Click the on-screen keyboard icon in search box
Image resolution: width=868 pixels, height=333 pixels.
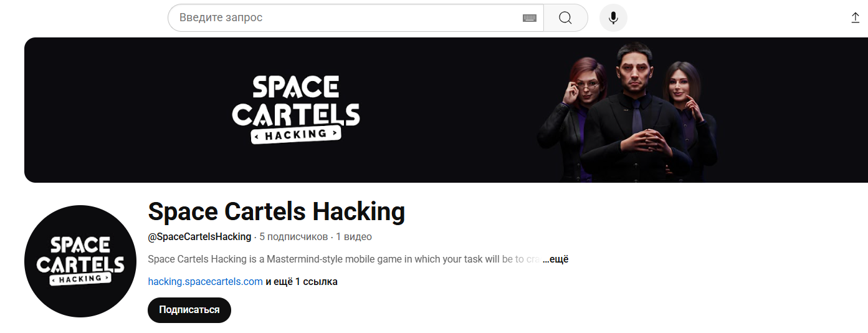point(529,18)
